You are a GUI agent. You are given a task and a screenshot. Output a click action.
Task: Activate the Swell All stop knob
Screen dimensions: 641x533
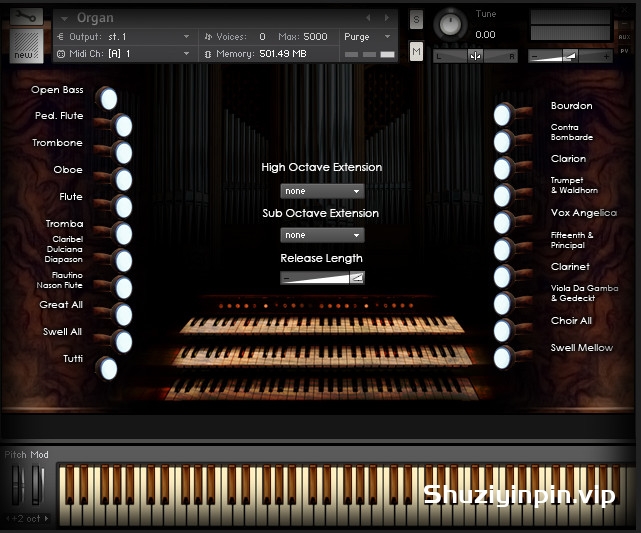pyautogui.click(x=123, y=342)
